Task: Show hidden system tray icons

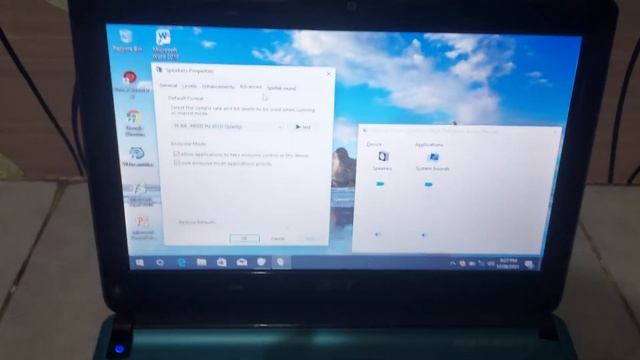Action: pyautogui.click(x=452, y=264)
